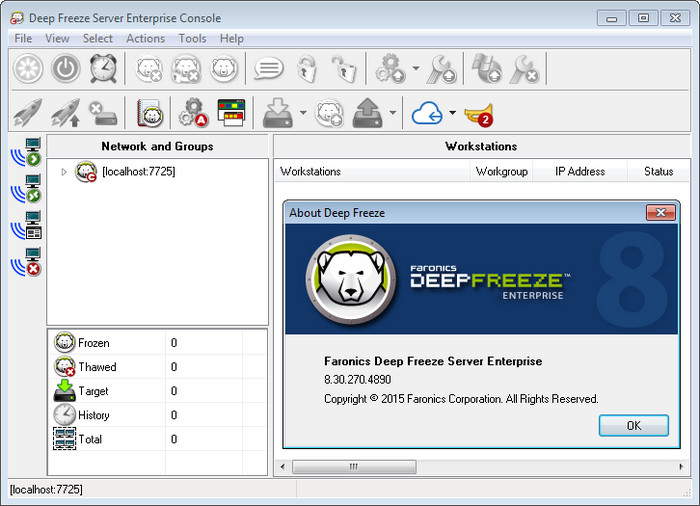Select the Target status row
Screen dimensions: 700x506
pos(157,391)
